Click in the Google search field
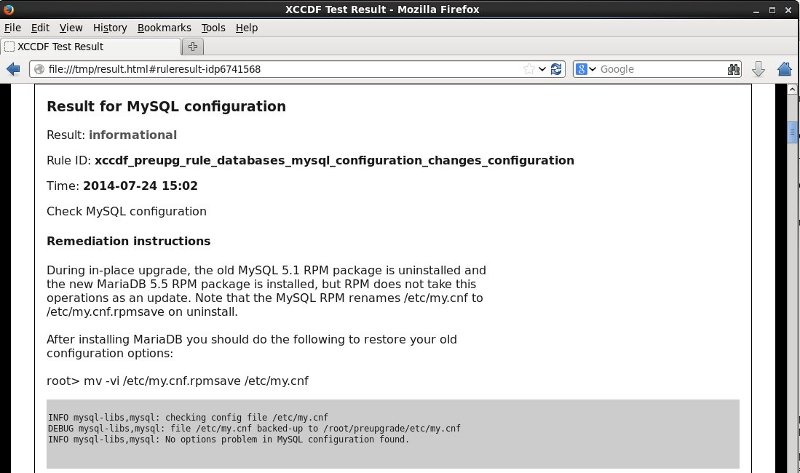This screenshot has width=800, height=473. (660, 69)
